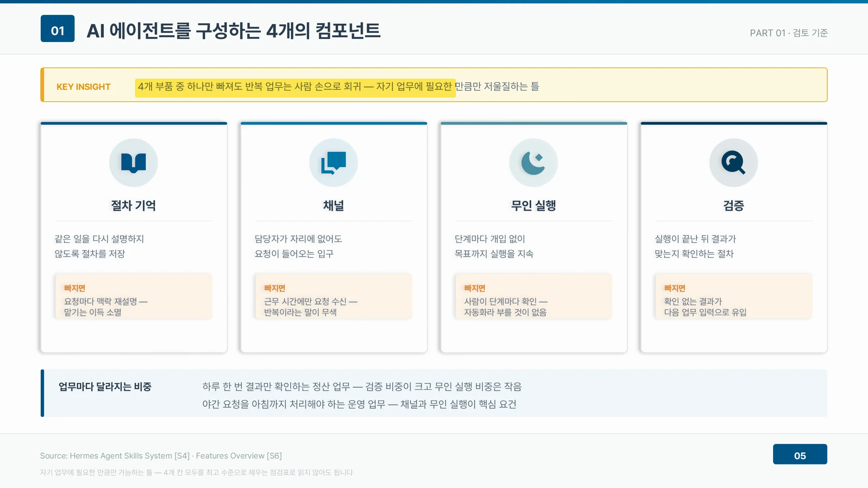The image size is (868, 488).
Task: Click the Source: Hermes Agent Skills System citation
Action: [160, 455]
